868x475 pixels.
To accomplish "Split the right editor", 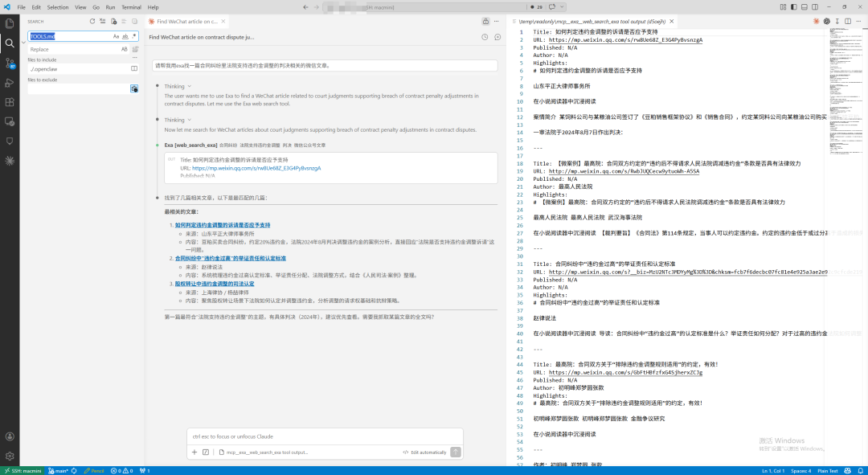I will point(848,22).
